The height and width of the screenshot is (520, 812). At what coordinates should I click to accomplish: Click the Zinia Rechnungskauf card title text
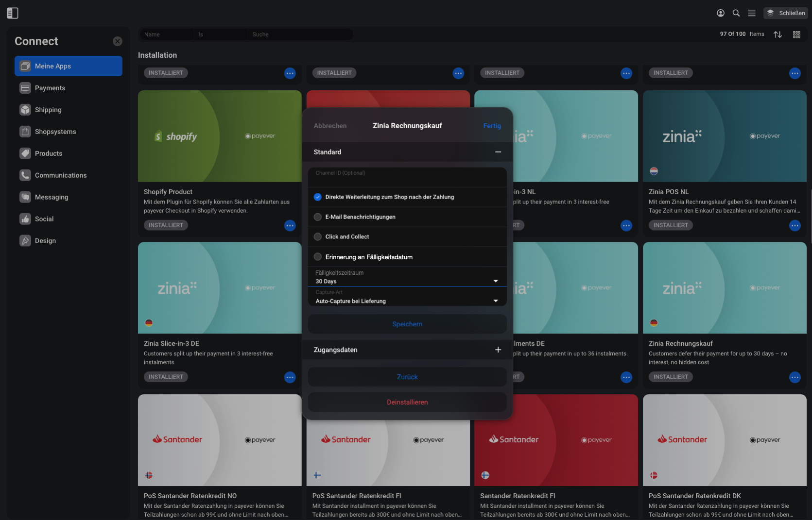[680, 343]
